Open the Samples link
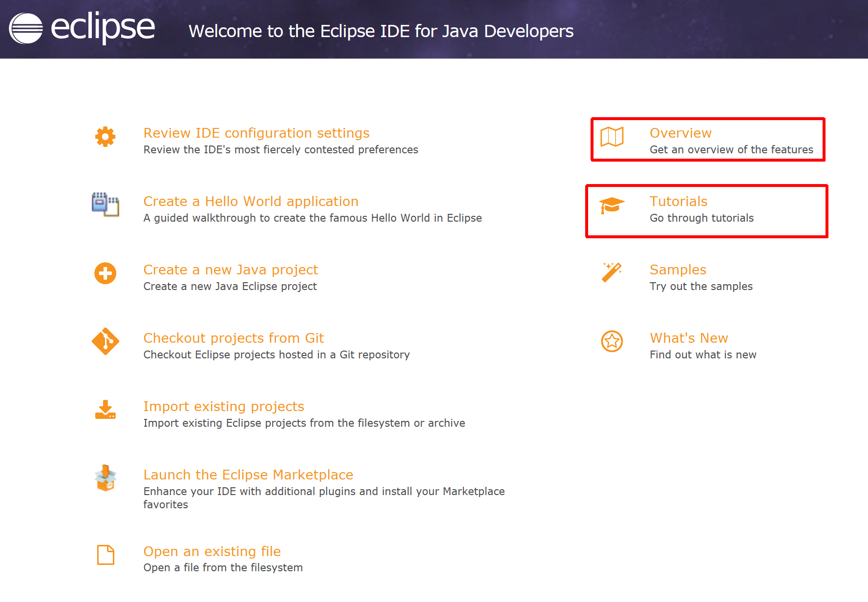This screenshot has height=602, width=868. click(x=678, y=270)
